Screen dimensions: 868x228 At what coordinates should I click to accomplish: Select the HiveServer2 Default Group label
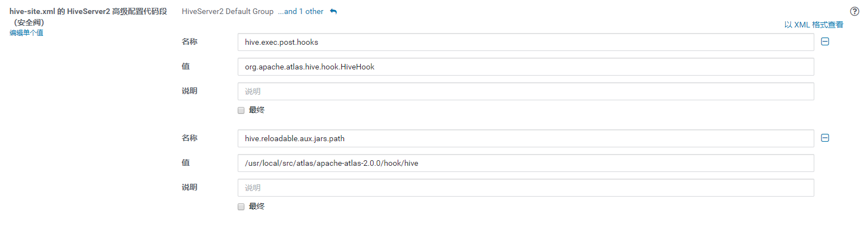pyautogui.click(x=228, y=11)
